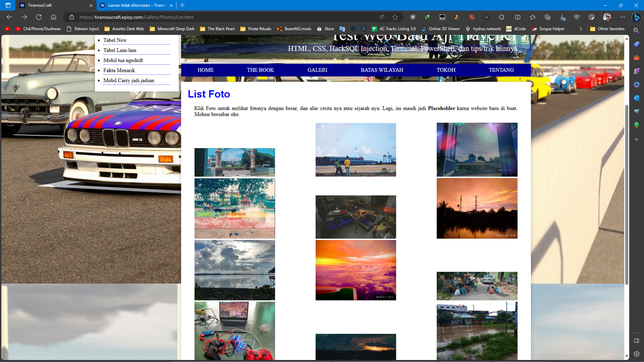Image resolution: width=644 pixels, height=362 pixels.
Task: Launch the Web capture tool
Action: click(x=592, y=17)
